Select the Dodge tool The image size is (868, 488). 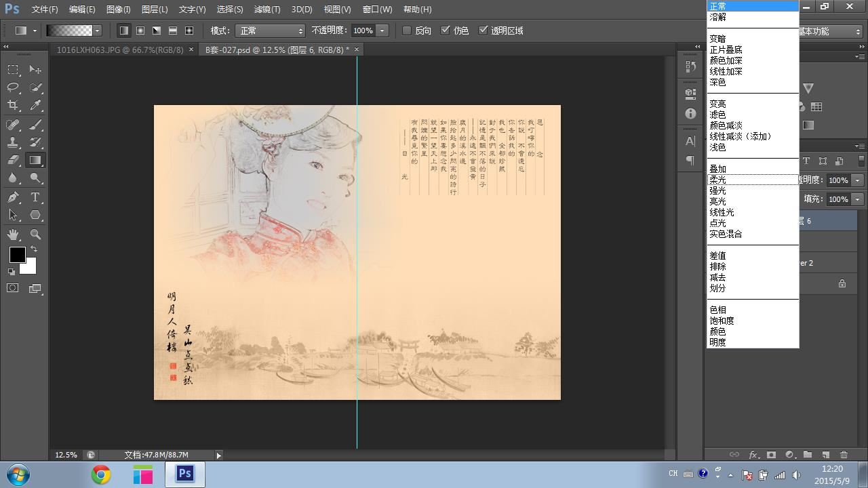[35, 178]
